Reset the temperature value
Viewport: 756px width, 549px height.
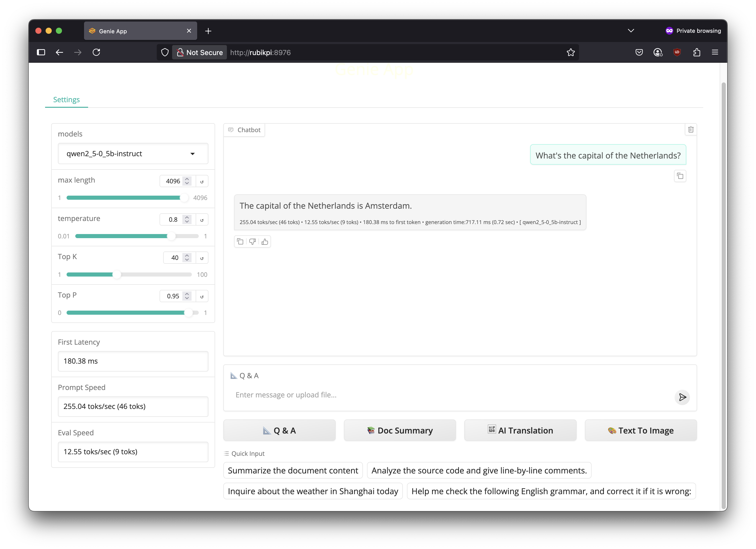(x=202, y=220)
